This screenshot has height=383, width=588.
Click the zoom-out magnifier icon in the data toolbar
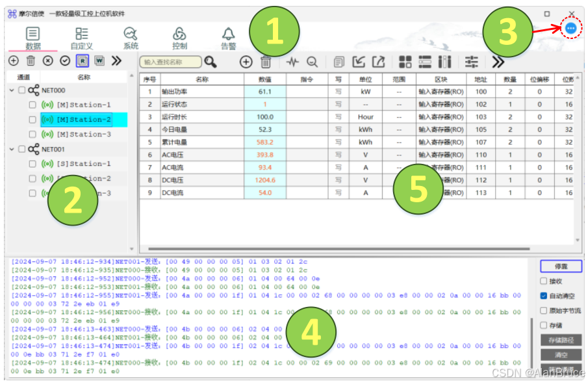(313, 62)
